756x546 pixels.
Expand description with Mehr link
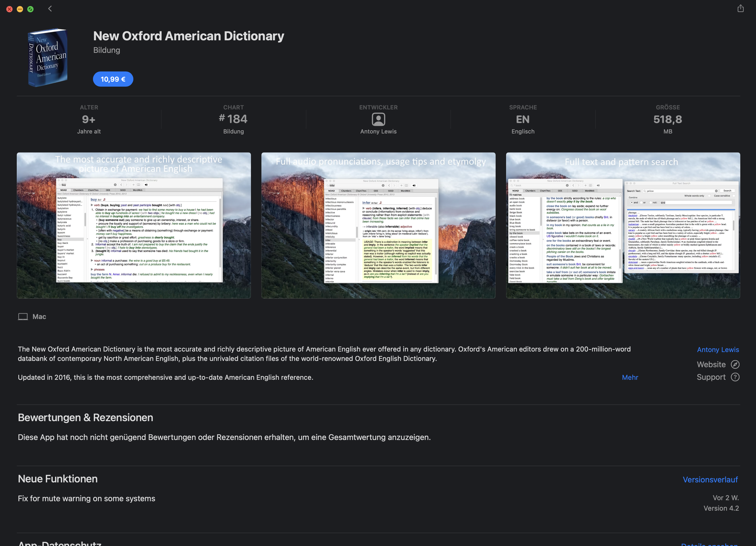click(x=630, y=377)
